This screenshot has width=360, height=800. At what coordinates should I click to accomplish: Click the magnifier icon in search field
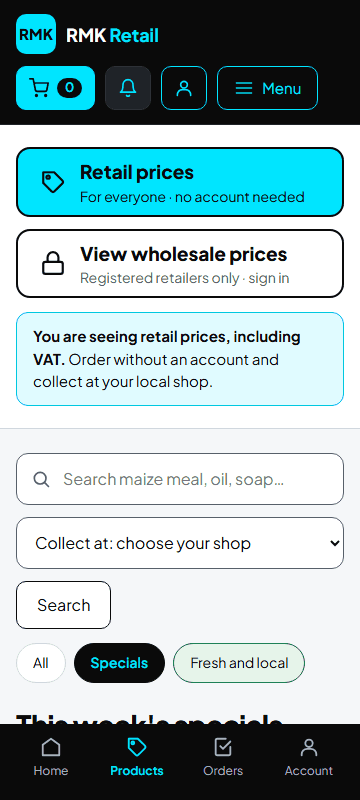click(x=41, y=479)
